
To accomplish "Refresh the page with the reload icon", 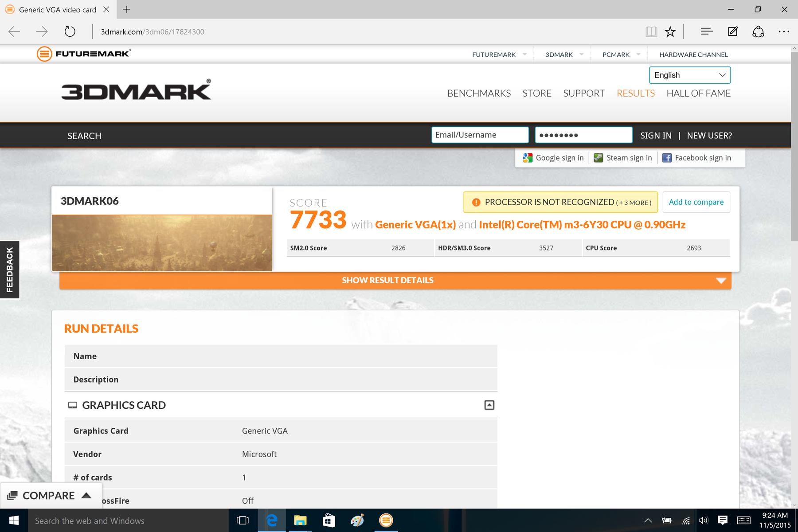I will tap(70, 31).
